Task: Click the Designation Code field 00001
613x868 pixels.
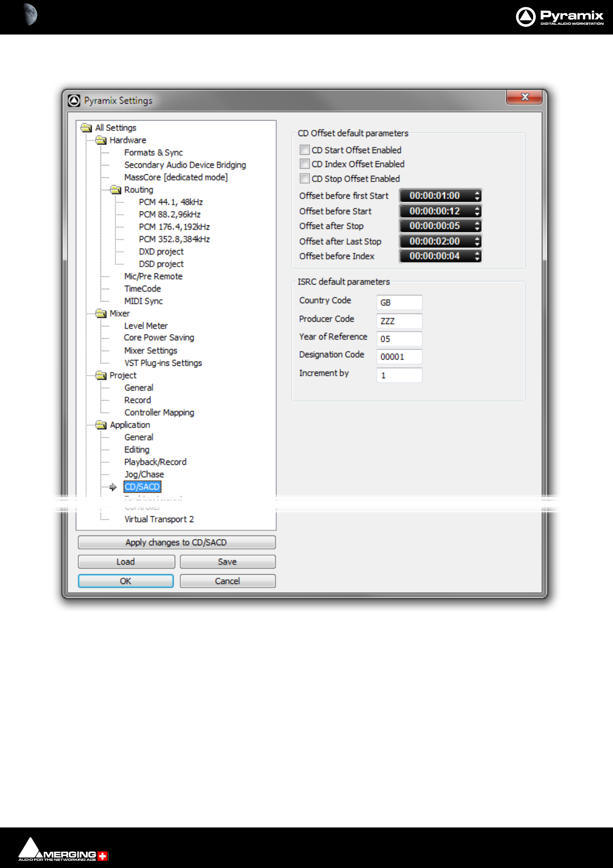Action: [x=399, y=357]
